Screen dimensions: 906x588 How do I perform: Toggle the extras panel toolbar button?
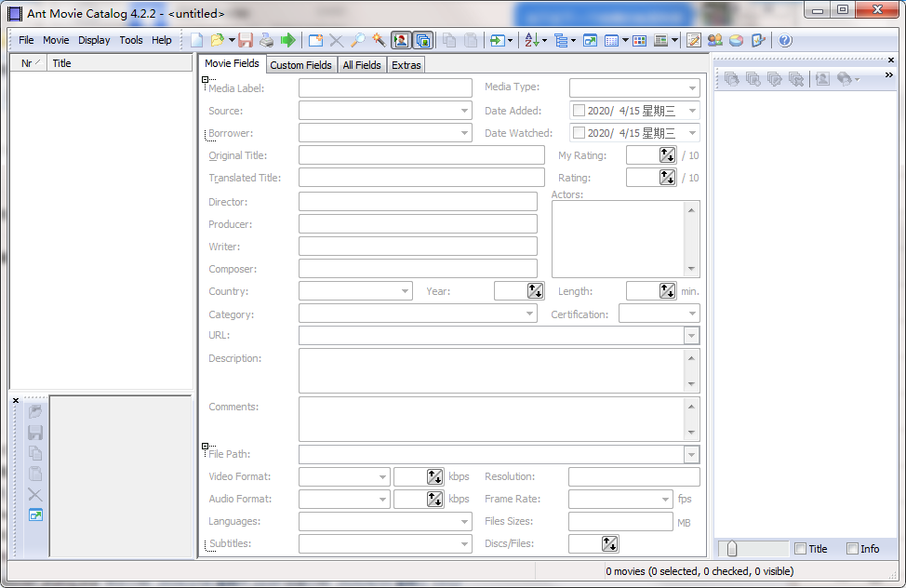(x=422, y=41)
